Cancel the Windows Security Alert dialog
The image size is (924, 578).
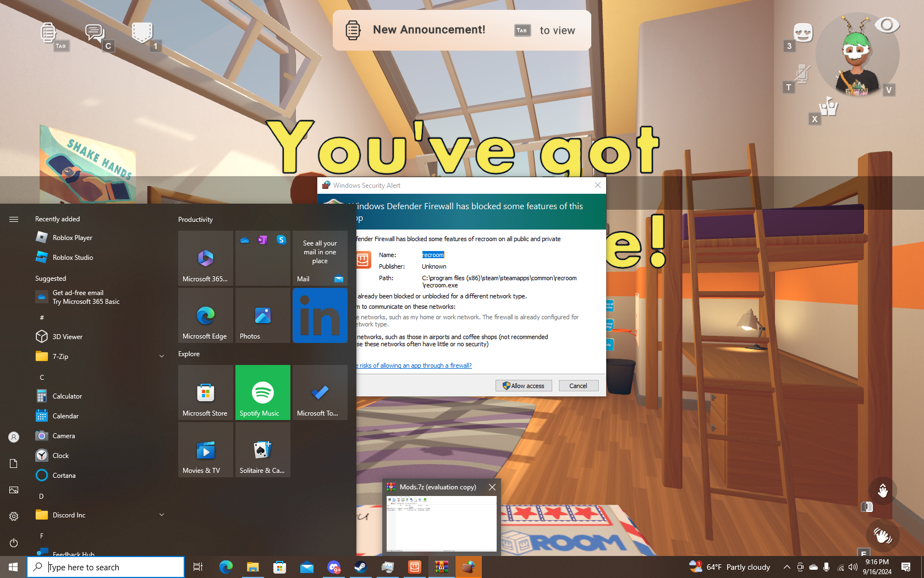(579, 386)
